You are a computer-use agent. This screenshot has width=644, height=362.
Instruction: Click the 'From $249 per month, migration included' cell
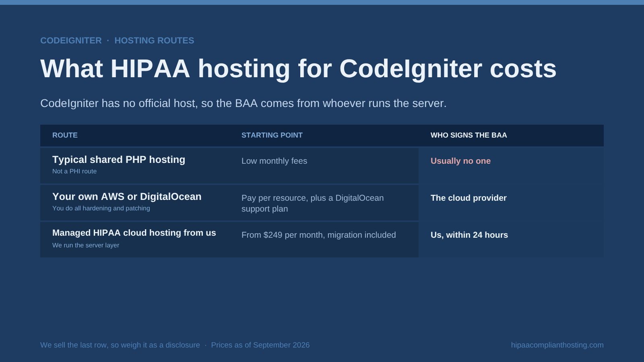click(319, 235)
